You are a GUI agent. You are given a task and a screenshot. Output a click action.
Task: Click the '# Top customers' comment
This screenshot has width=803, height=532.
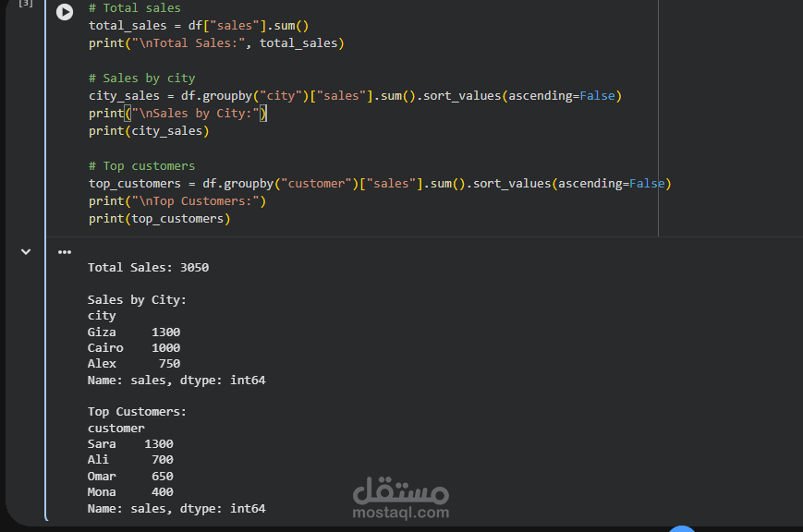[x=142, y=166]
